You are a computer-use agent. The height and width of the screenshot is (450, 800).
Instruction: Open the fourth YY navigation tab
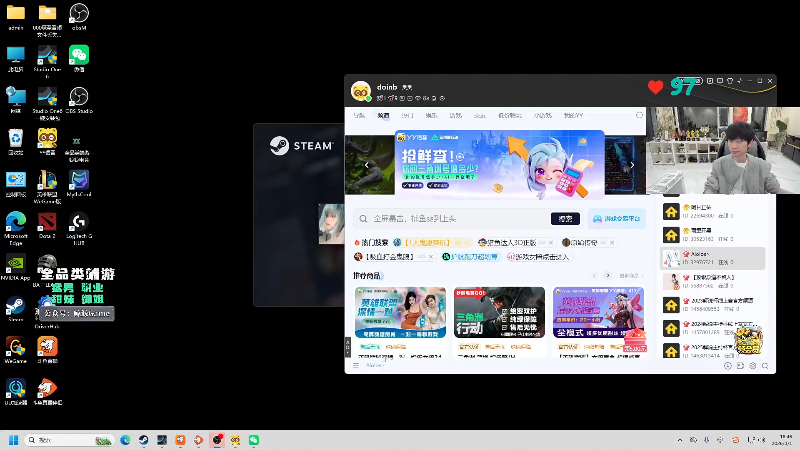pyautogui.click(x=431, y=115)
